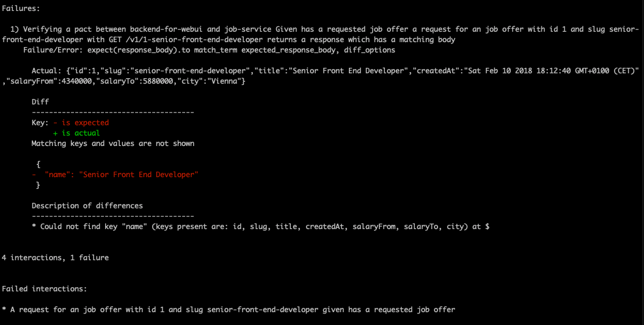Image resolution: width=644 pixels, height=325 pixels.
Task: Click "Matching keys and values are not shown"
Action: [113, 144]
